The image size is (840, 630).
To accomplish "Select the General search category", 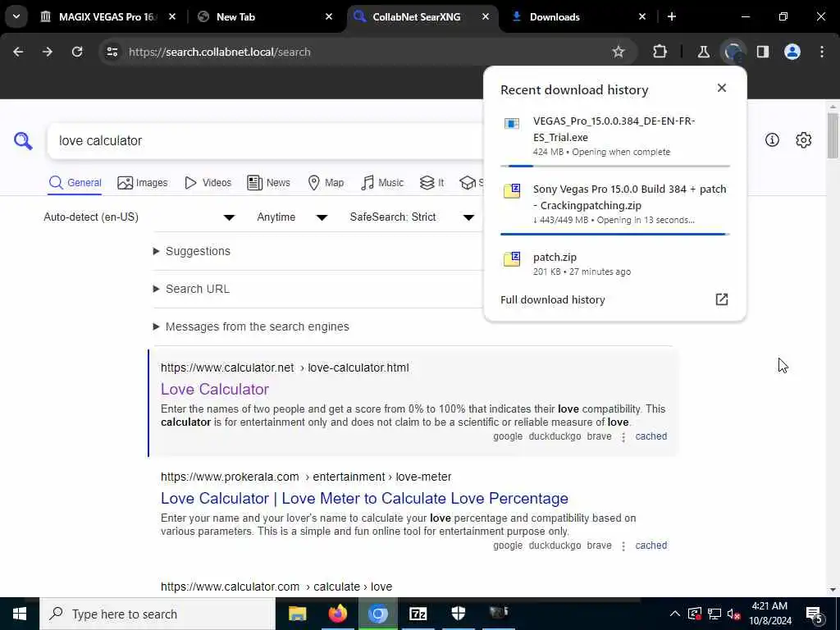I will pos(75,183).
